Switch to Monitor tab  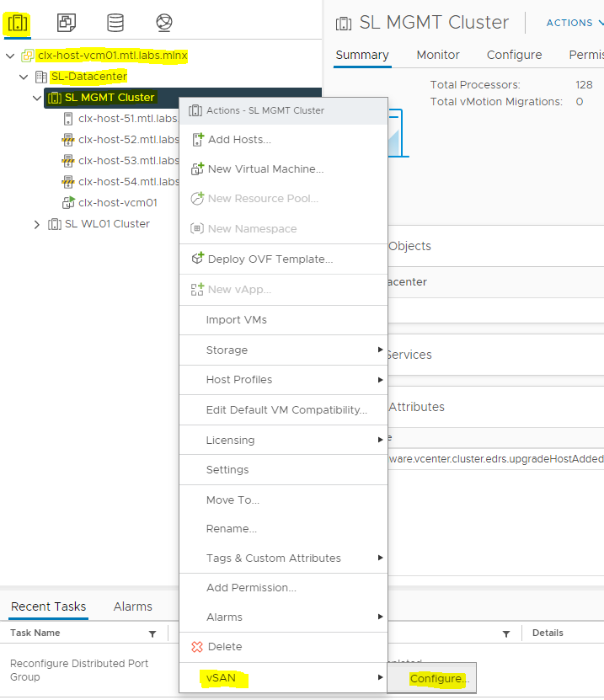coord(438,55)
